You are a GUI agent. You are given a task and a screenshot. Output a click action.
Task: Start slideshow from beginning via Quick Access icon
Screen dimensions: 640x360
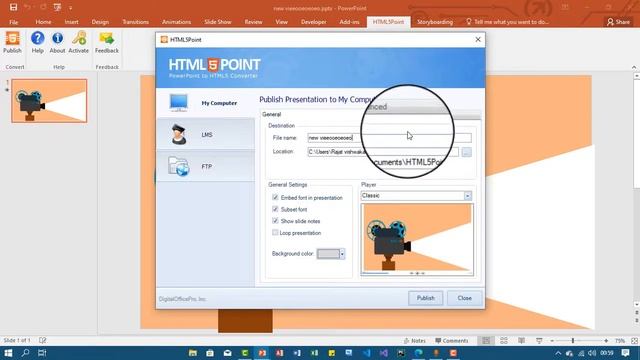57,7
